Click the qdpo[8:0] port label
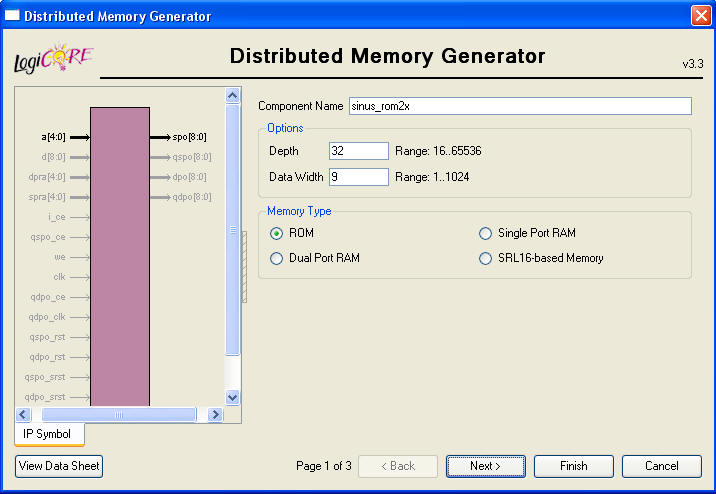 [x=192, y=197]
